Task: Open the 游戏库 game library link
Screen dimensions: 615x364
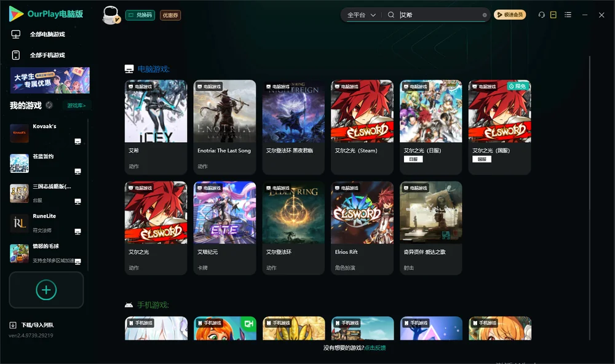Action: (x=76, y=106)
